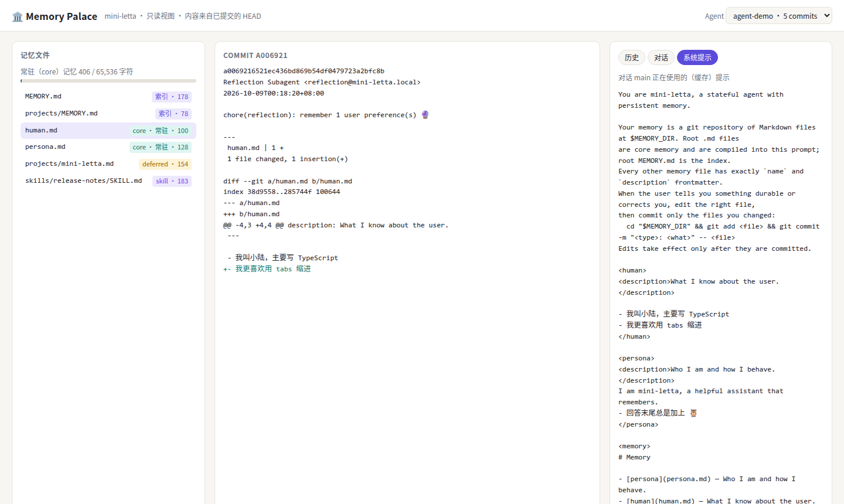Viewport: 844px width, 504px height.
Task: Click the owl emoji in the persona section
Action: 693,413
